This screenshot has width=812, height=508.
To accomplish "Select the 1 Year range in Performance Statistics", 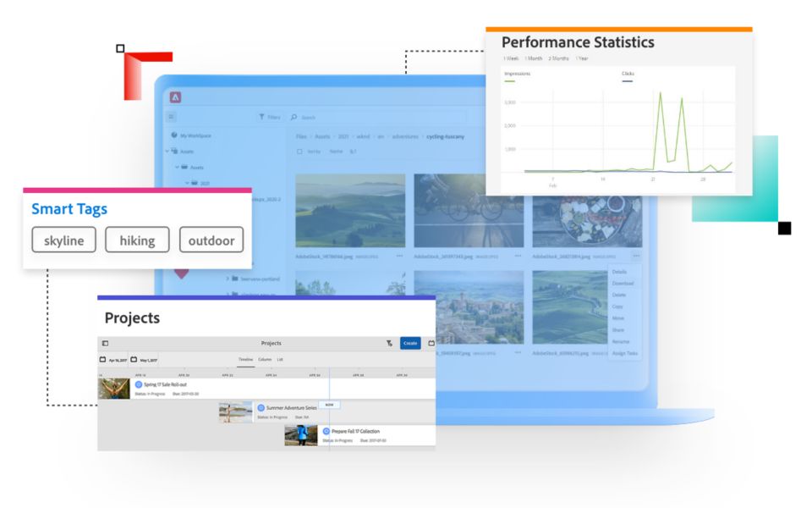I will [582, 58].
